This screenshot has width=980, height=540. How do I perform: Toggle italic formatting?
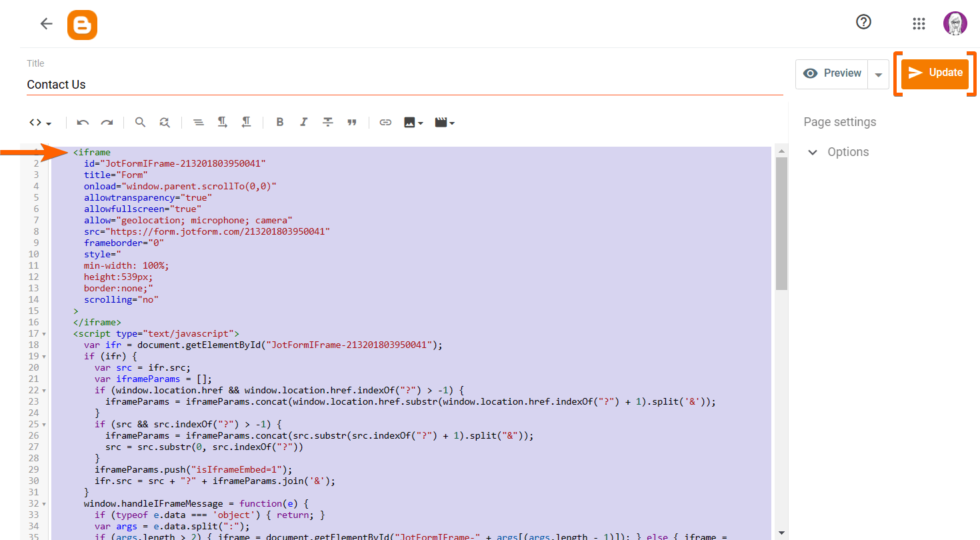(304, 123)
